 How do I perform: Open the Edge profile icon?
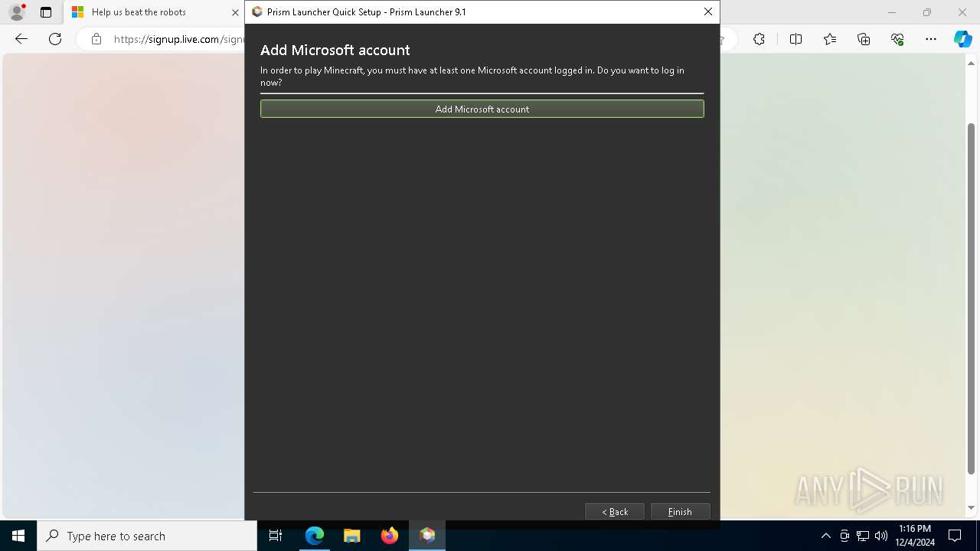17,12
